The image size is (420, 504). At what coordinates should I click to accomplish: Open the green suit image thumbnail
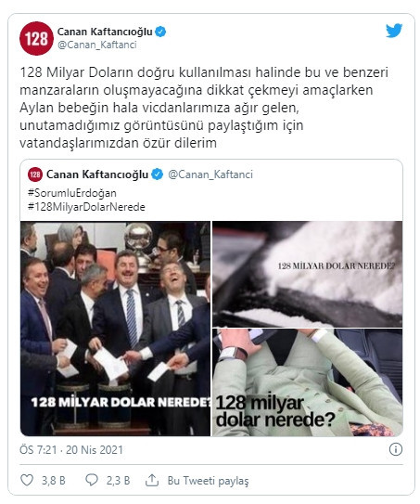[307, 382]
